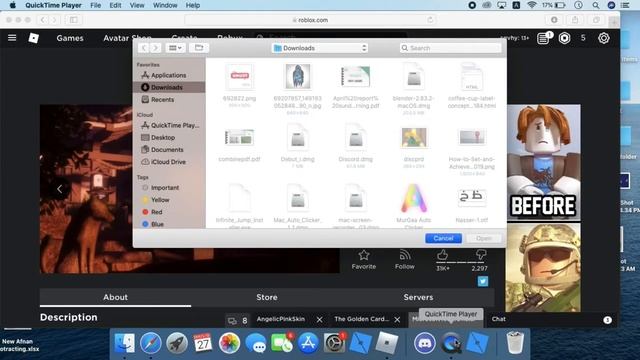Open the QuickTime Player app menu

(53, 5)
